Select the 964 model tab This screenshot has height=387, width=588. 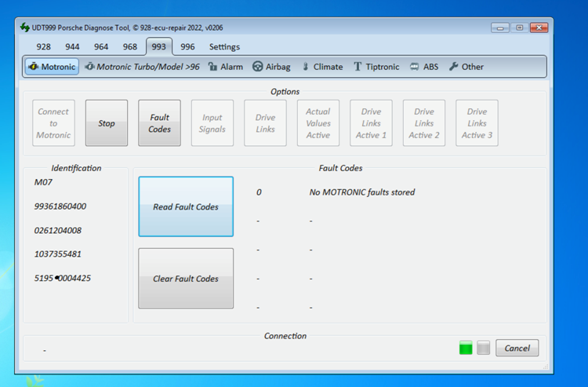point(101,46)
